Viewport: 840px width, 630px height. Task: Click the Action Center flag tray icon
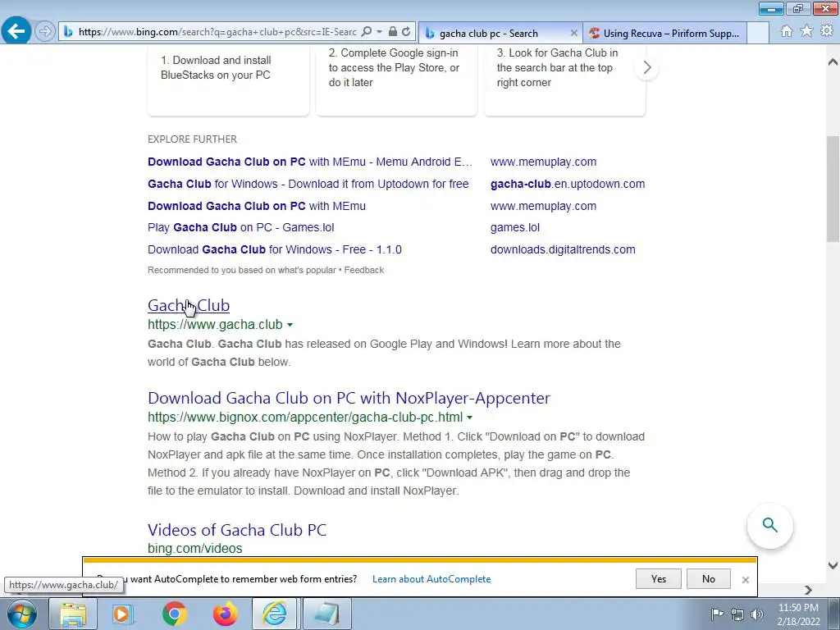tap(717, 614)
